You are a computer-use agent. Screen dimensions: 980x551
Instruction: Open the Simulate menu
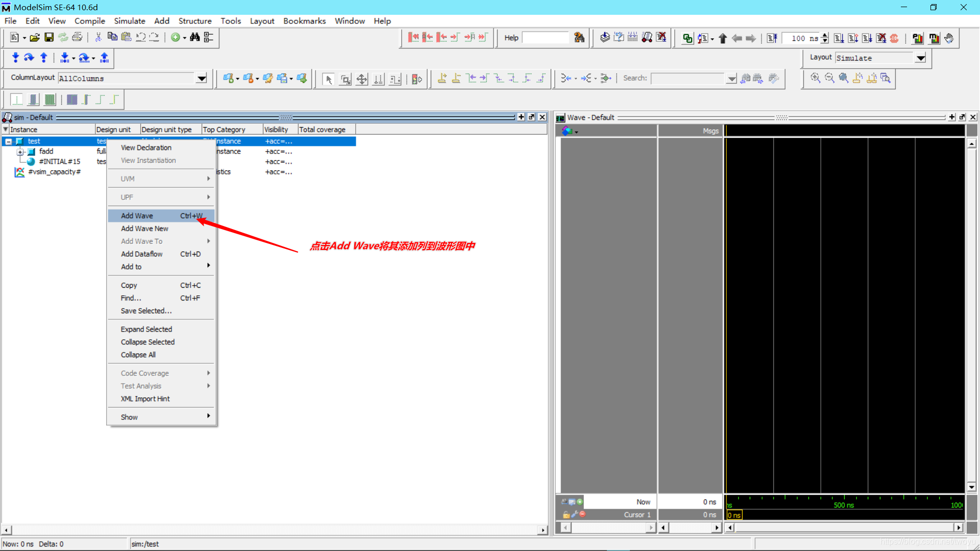coord(130,21)
